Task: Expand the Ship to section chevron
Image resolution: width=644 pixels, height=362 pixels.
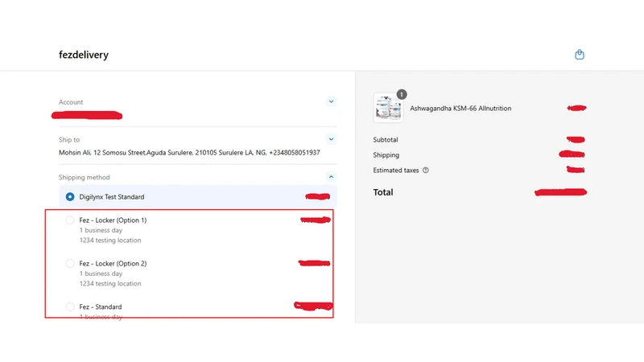Action: tap(331, 139)
